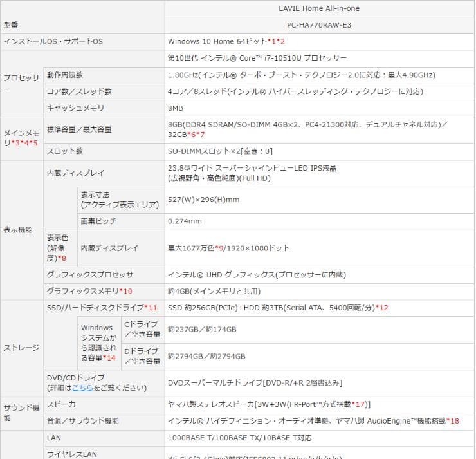The image size is (476, 459).
Task: Click footnote *6 after 32GB
Action: tap(192, 135)
